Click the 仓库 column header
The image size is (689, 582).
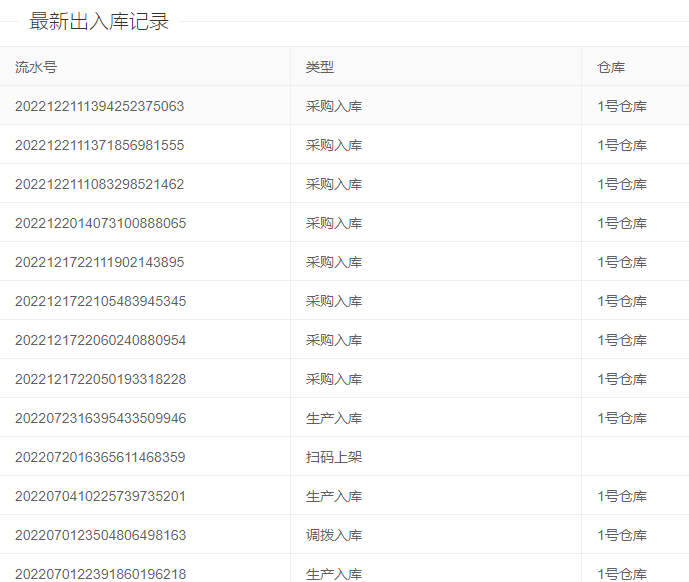611,67
